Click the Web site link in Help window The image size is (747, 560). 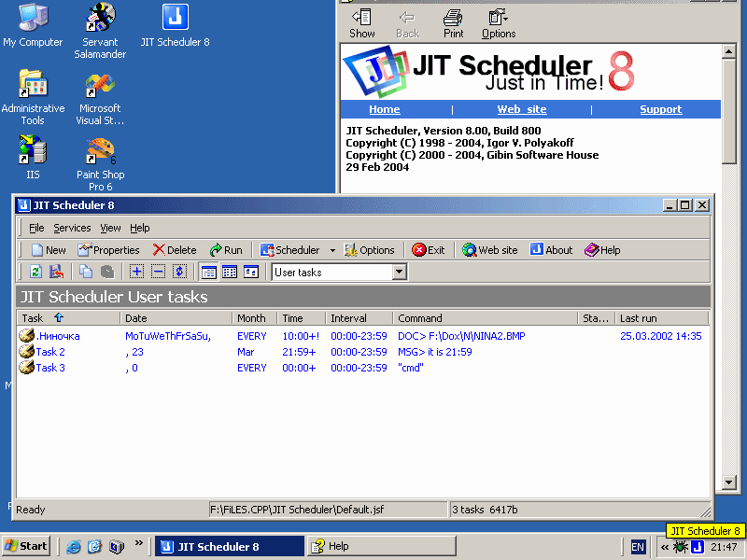[522, 109]
